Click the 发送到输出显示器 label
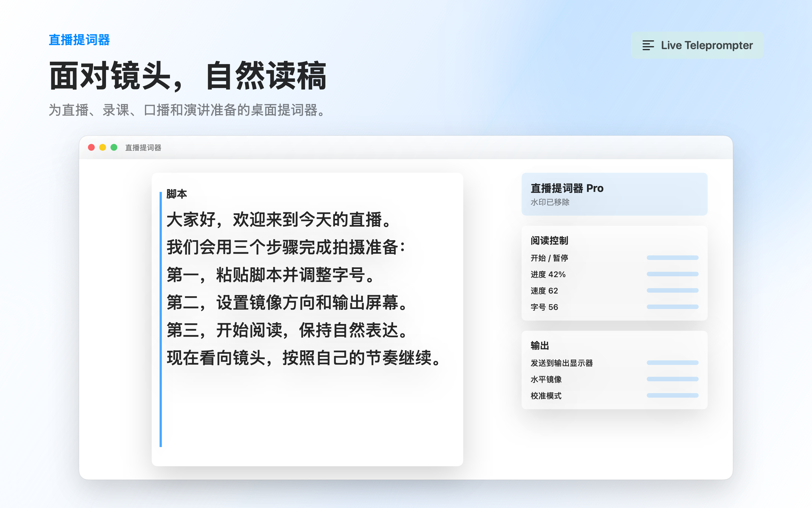Screen dimensions: 812x508 click(x=562, y=363)
